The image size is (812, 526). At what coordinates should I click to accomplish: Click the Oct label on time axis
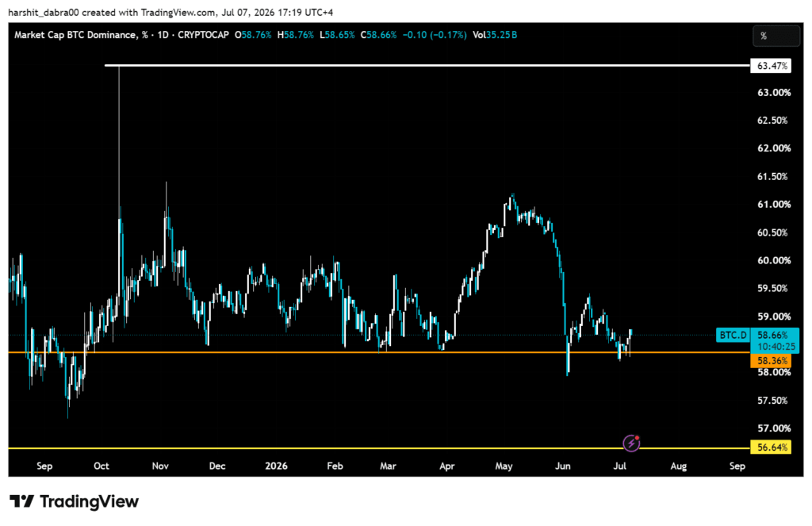point(101,466)
